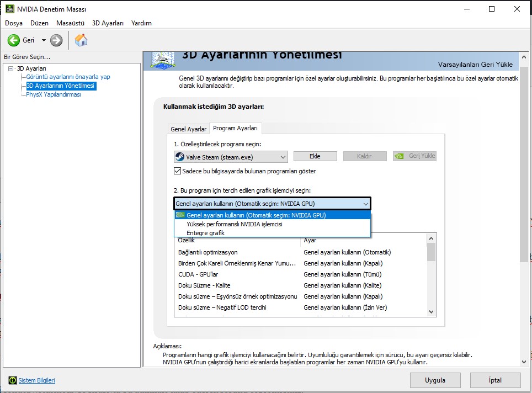The height and width of the screenshot is (393, 532).
Task: Click the Sistem Bilgileri info icon
Action: click(x=12, y=380)
